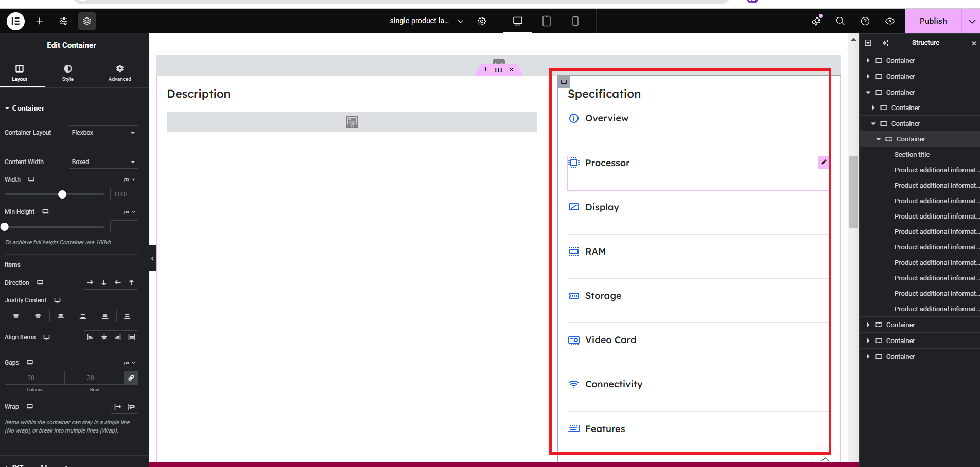Switch to tablet device view
The height and width of the screenshot is (467, 980).
coord(547,21)
